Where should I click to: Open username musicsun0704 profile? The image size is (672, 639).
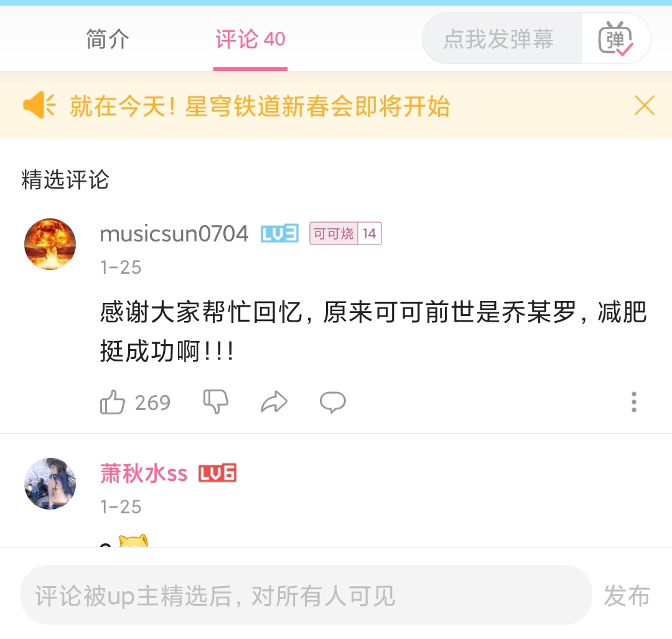174,234
